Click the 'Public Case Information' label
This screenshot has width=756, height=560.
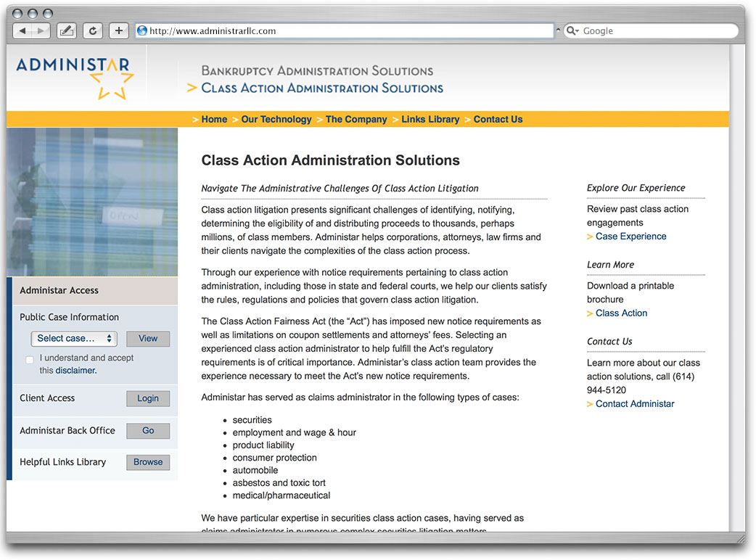(x=69, y=317)
